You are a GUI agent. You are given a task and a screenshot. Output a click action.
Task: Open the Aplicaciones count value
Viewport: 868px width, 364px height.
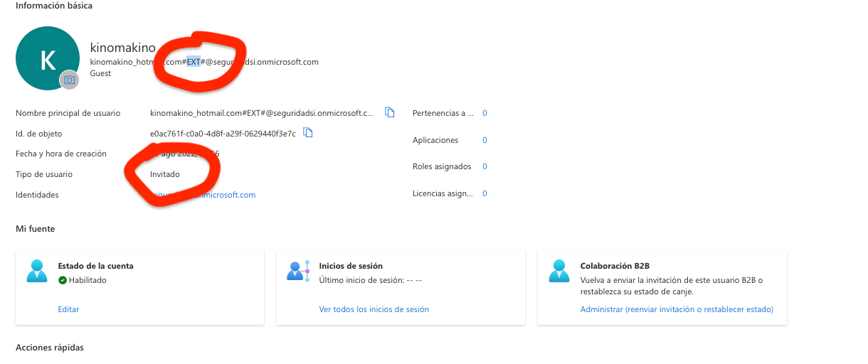485,140
